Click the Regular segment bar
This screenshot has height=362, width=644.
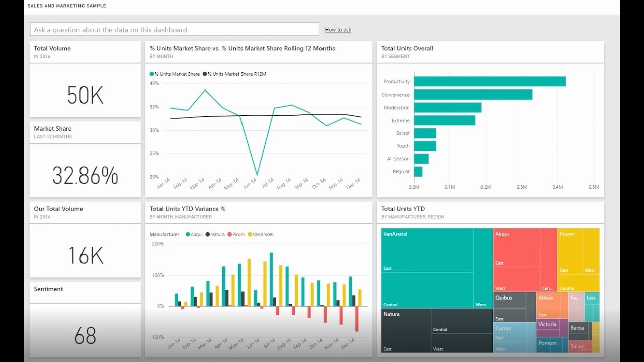point(418,172)
